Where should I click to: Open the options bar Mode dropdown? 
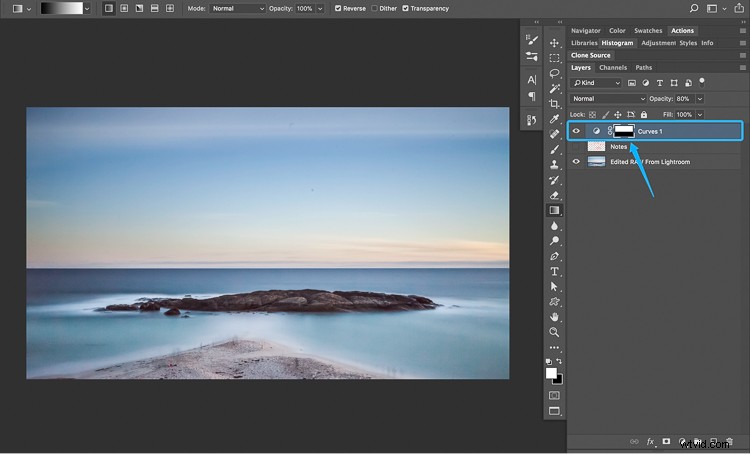click(237, 9)
